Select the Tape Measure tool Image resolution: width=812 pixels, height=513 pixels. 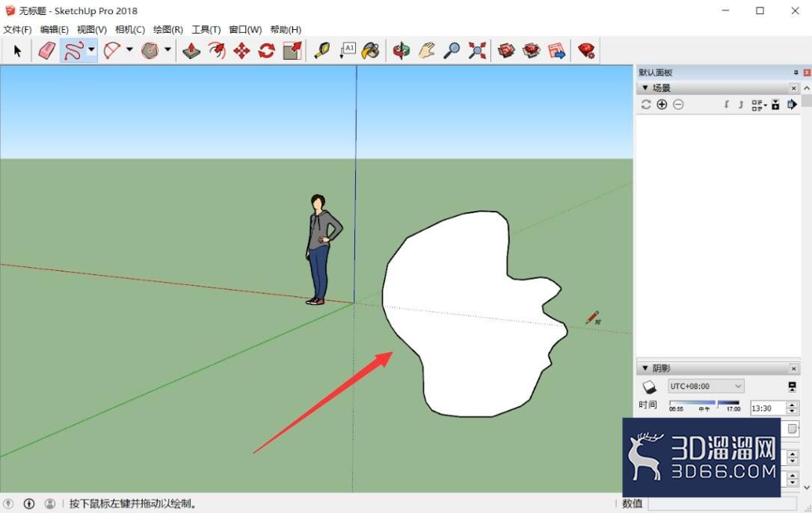coord(322,51)
